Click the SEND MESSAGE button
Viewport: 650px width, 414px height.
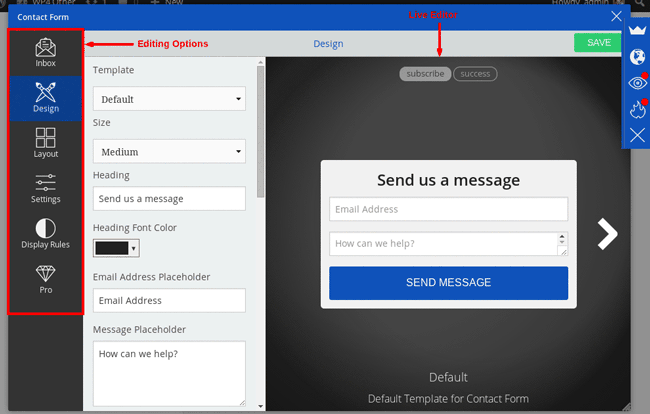coord(448,283)
